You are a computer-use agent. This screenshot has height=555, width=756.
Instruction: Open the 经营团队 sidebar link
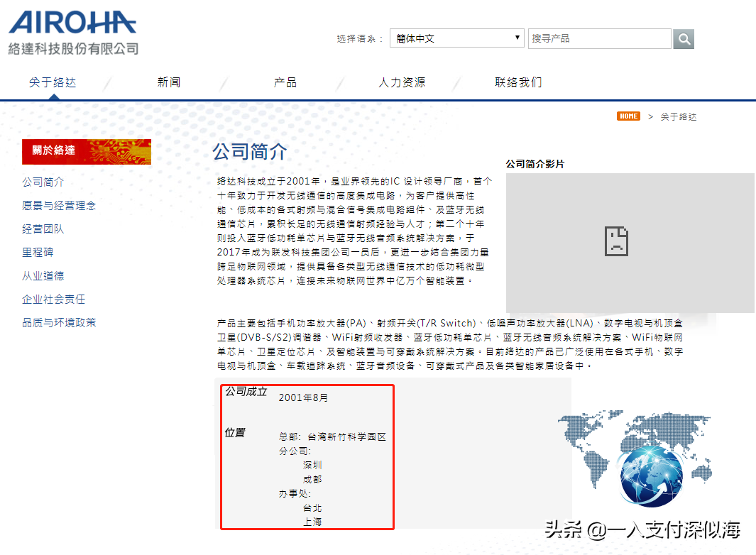tap(43, 229)
